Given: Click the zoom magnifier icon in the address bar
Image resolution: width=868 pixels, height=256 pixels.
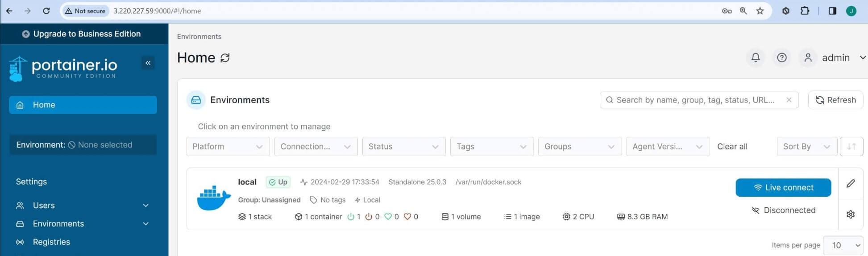Looking at the screenshot, I should tap(743, 11).
